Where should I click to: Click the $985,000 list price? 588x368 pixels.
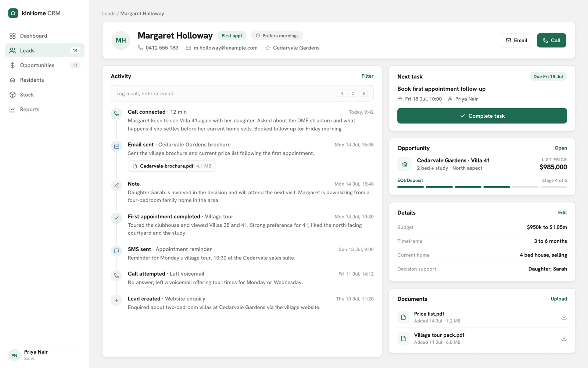[x=553, y=167]
